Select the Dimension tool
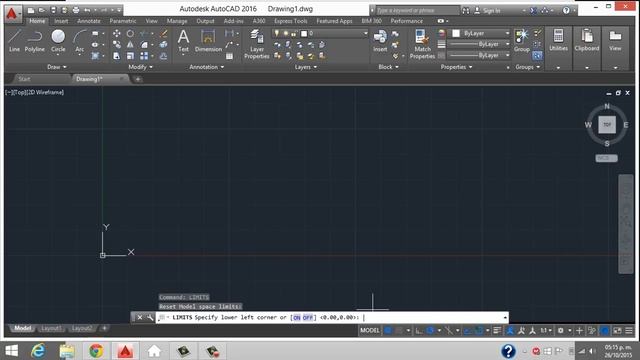The image size is (640, 360). 208,41
